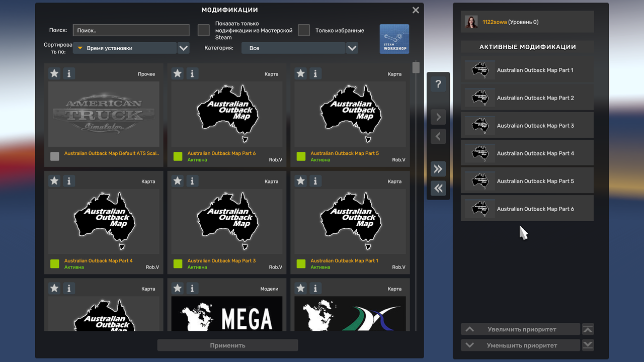Move selected mod to active list arrow

pyautogui.click(x=438, y=117)
